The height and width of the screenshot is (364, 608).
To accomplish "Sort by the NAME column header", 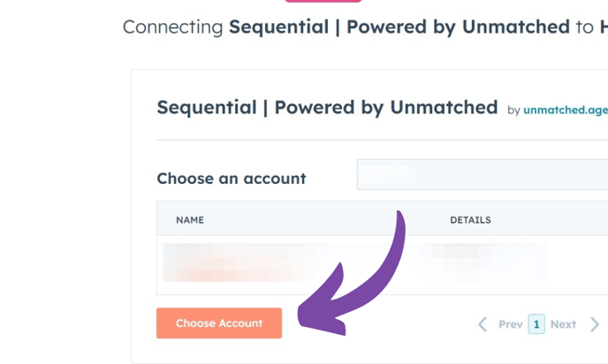I will (x=190, y=220).
